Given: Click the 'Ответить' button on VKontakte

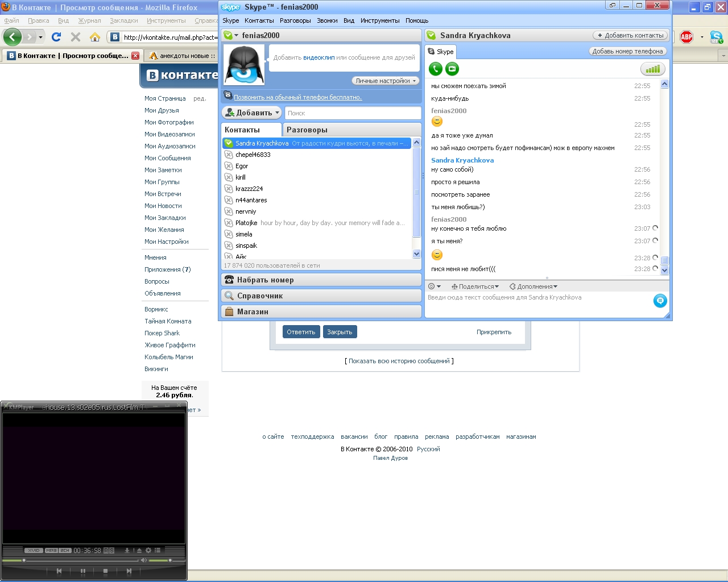Looking at the screenshot, I should click(301, 332).
